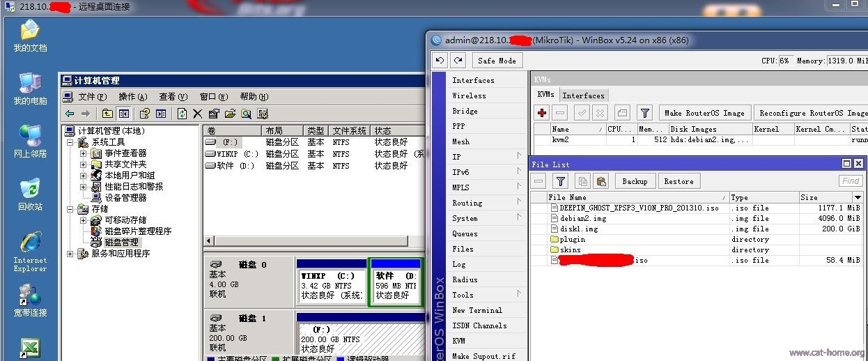Click the Backup button
Screen dimensions: 868x361
point(635,181)
